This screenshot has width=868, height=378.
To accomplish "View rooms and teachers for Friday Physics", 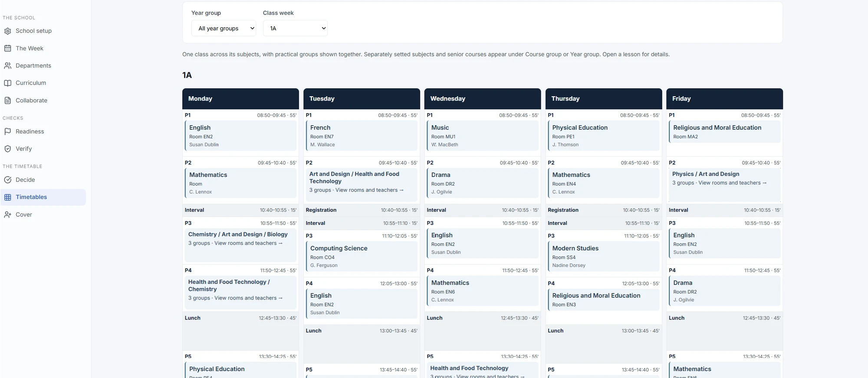I will point(733,183).
